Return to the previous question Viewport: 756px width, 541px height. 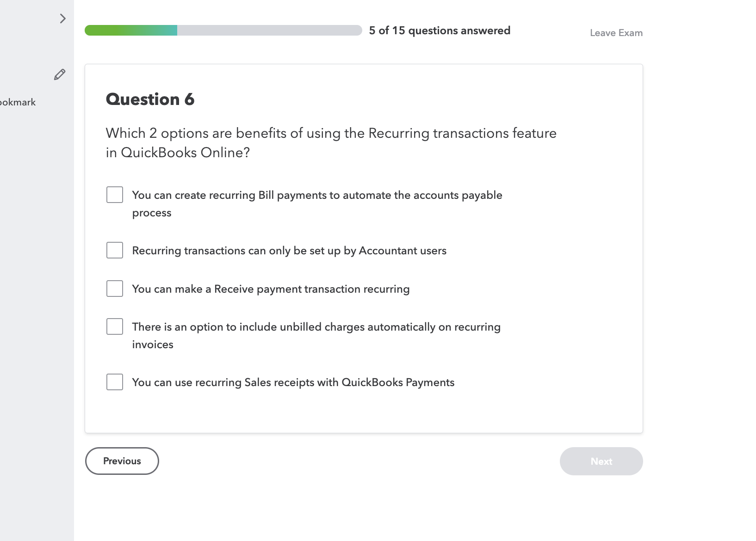[122, 461]
